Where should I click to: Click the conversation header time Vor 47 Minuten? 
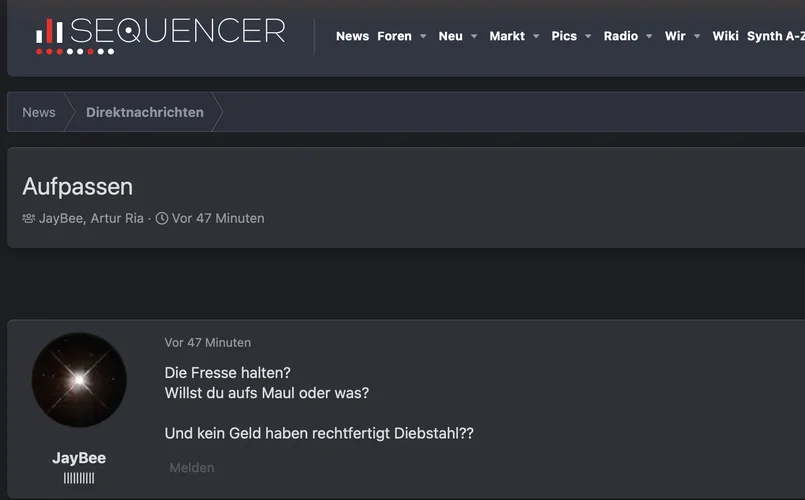pos(218,219)
